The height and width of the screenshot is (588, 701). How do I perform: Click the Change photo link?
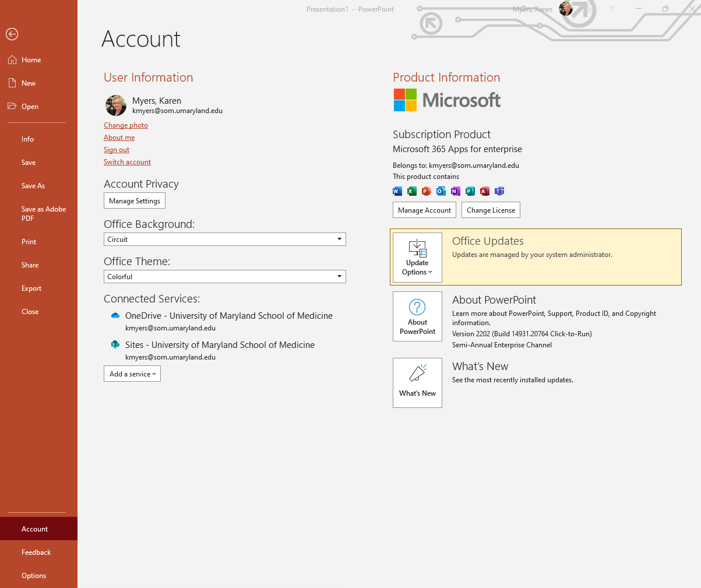click(x=126, y=125)
